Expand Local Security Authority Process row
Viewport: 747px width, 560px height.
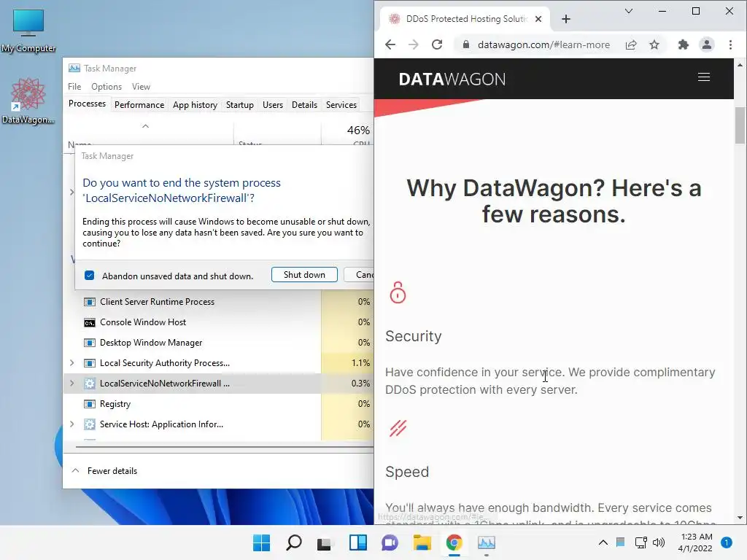pyautogui.click(x=71, y=363)
